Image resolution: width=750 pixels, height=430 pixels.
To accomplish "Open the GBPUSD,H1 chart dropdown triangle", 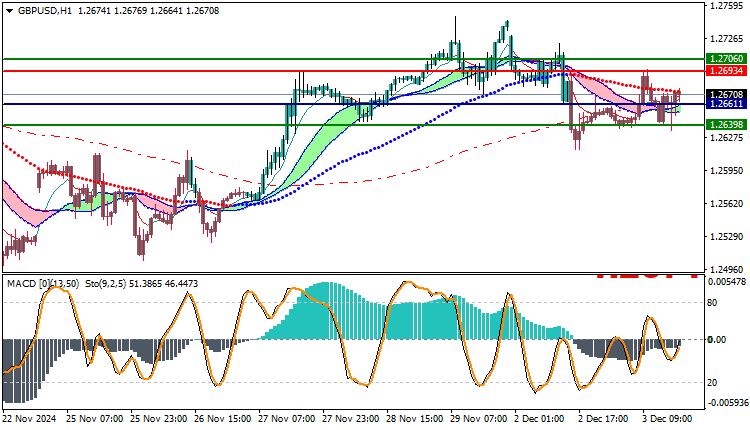I will (10, 11).
